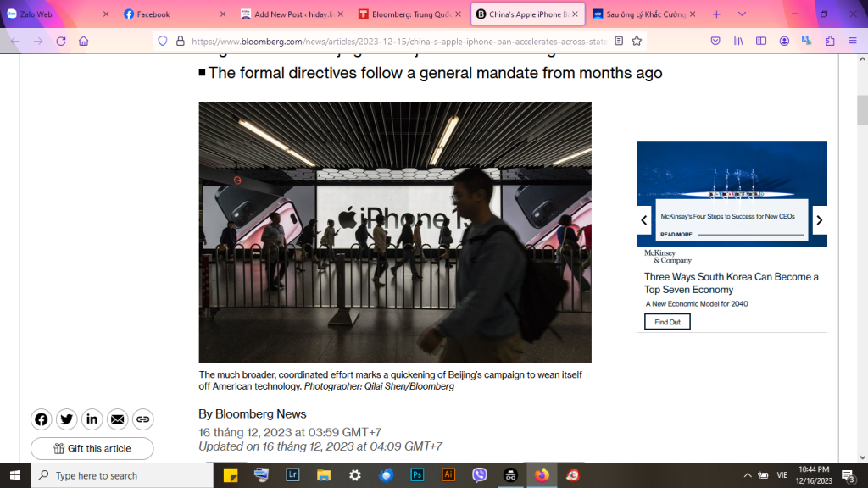The height and width of the screenshot is (488, 868).
Task: Click the Gift this article button
Action: (92, 448)
